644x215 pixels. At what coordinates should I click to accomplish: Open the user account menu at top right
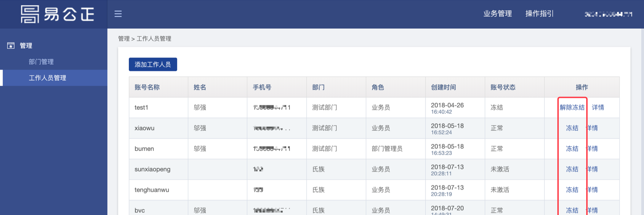608,14
